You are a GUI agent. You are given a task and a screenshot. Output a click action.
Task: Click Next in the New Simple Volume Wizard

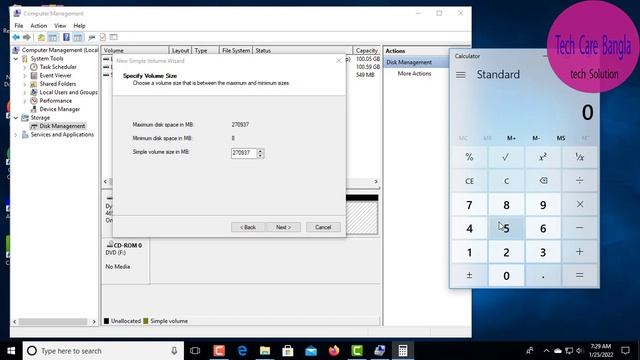[x=283, y=227]
